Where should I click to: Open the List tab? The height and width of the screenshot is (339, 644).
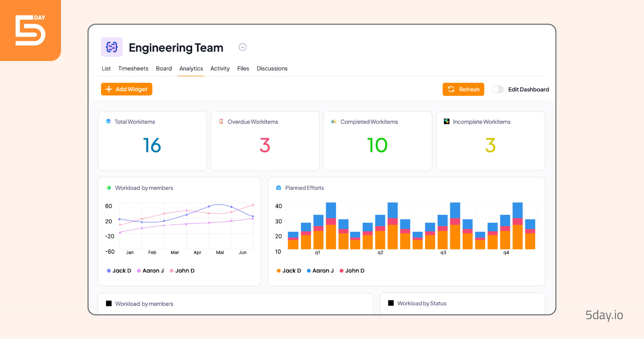tap(106, 68)
